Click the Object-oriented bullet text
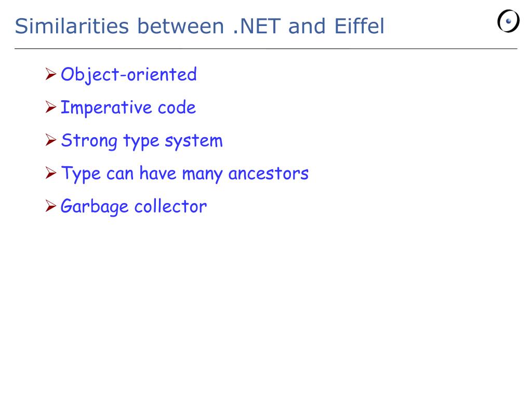Viewport: 532px width, 399px height. point(129,75)
